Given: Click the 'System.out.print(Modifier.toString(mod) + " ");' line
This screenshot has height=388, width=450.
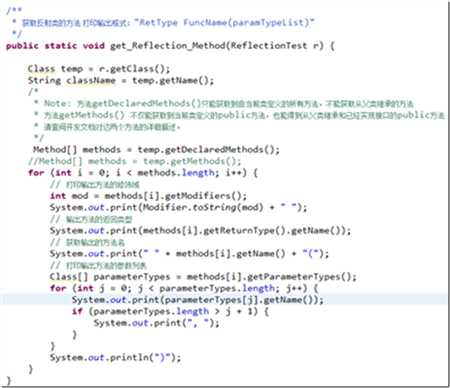Looking at the screenshot, I should pyautogui.click(x=178, y=207).
